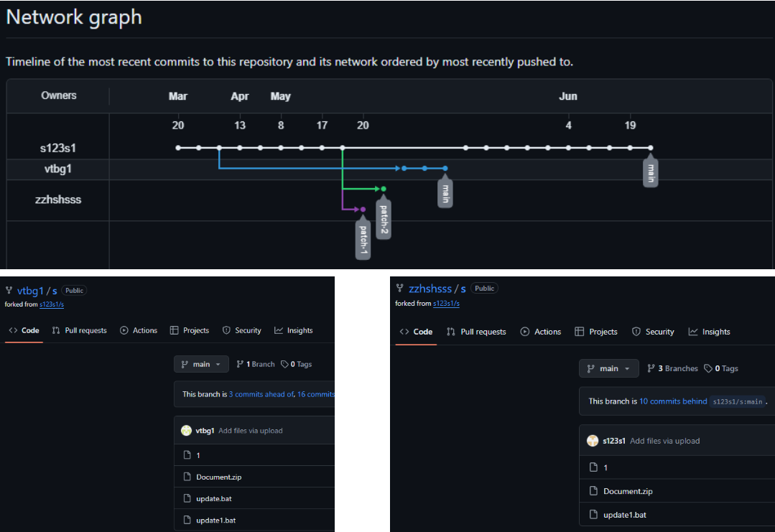Click the vtbg1 owner row in network graph

(x=58, y=169)
